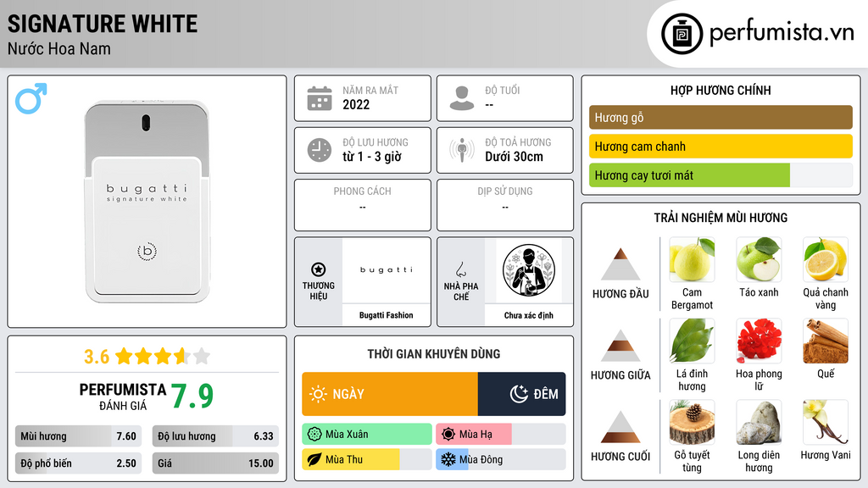Image resolution: width=868 pixels, height=488 pixels.
Task: Click the Hương cuối pyramid icon
Action: [x=620, y=427]
